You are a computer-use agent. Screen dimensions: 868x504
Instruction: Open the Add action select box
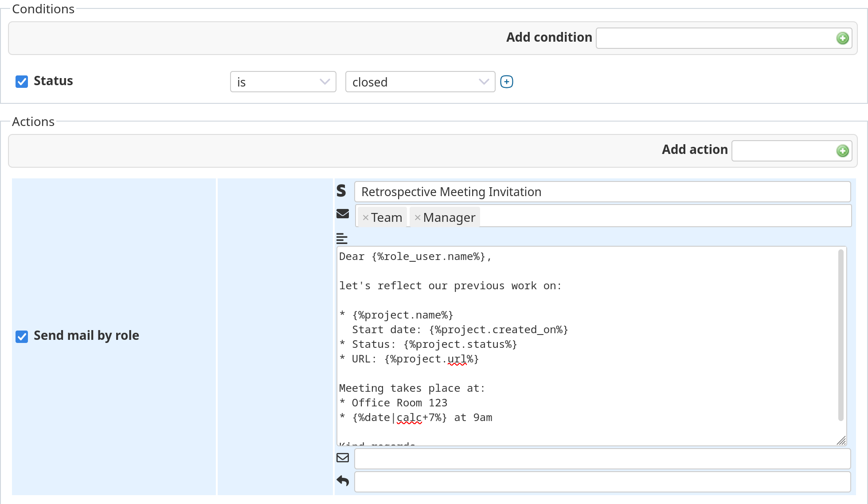tap(792, 151)
